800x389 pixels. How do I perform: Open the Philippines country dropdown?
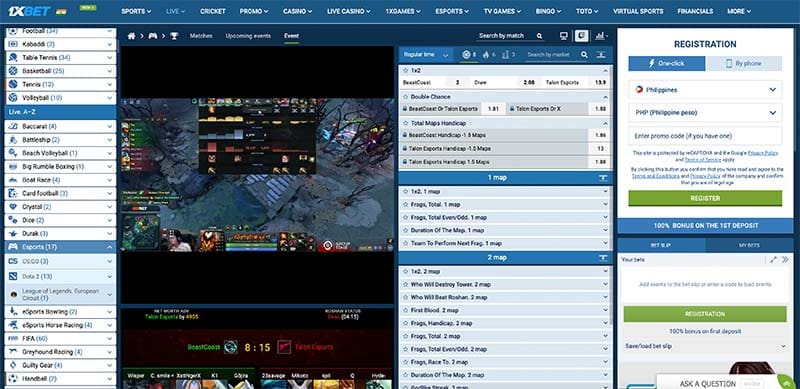705,89
